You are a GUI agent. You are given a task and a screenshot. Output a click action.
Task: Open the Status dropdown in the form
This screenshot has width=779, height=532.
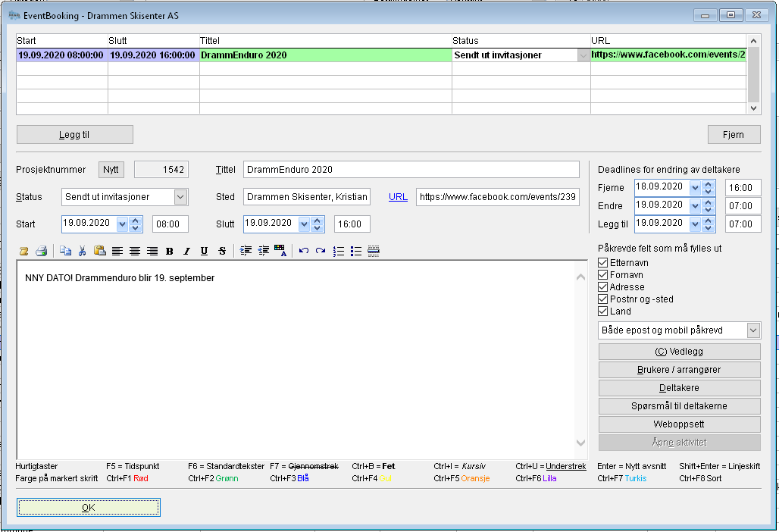180,197
